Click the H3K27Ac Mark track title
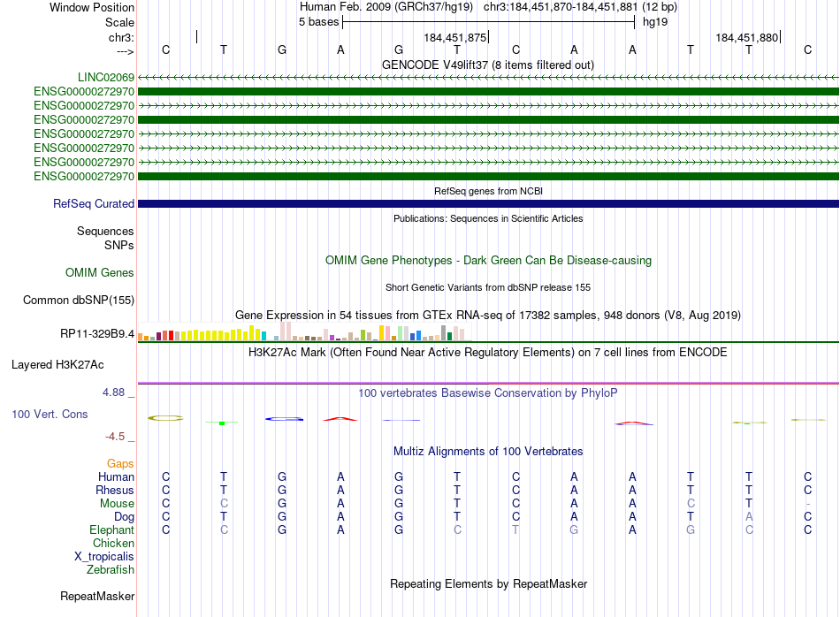 pyautogui.click(x=488, y=353)
